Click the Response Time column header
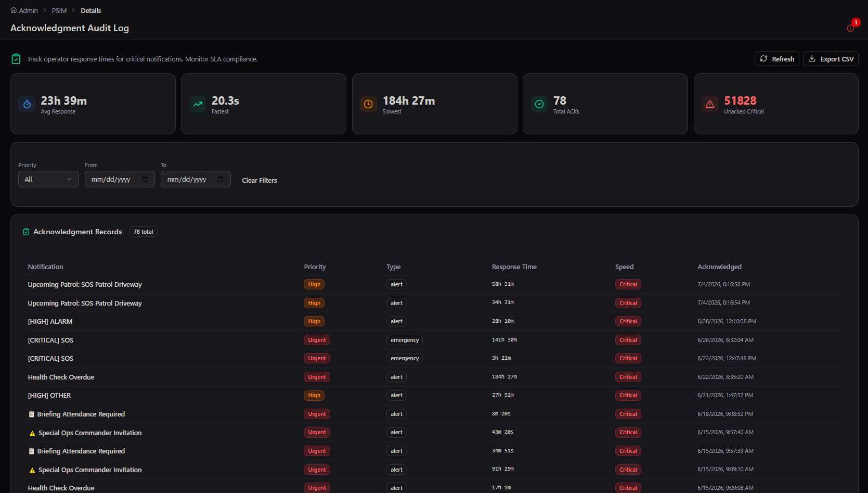 (514, 267)
